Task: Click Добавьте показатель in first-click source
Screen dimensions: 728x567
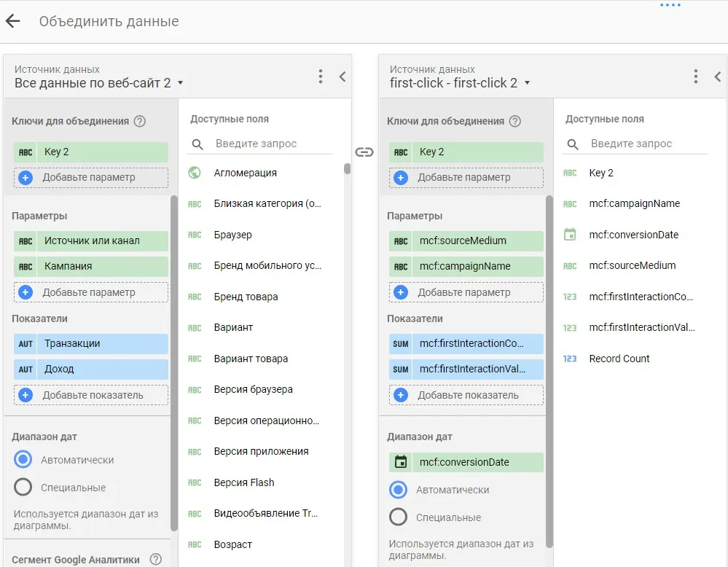Action: 466,395
